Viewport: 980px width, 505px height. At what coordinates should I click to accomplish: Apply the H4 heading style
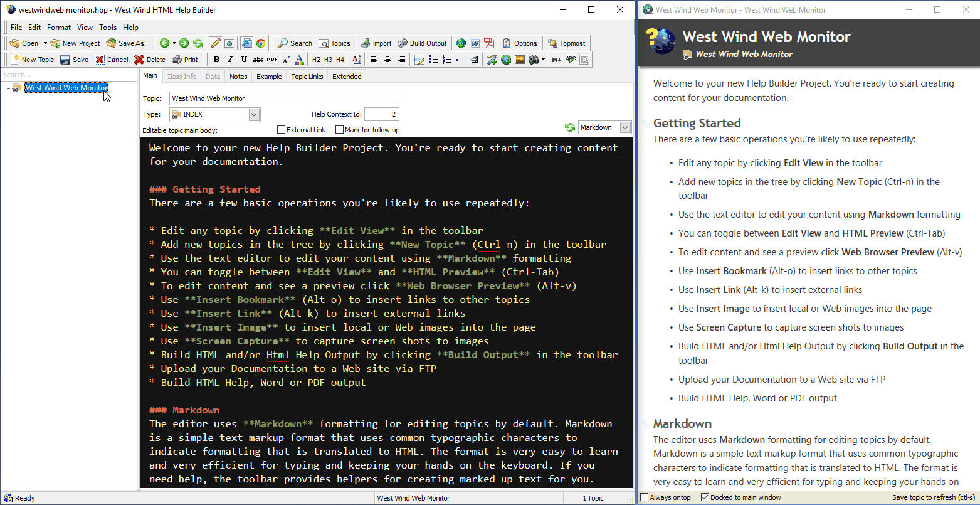(340, 60)
